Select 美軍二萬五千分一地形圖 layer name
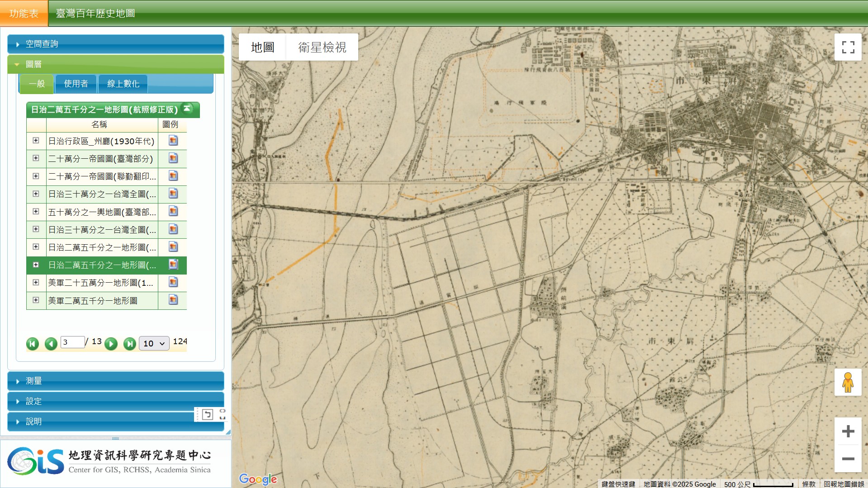 coord(93,300)
